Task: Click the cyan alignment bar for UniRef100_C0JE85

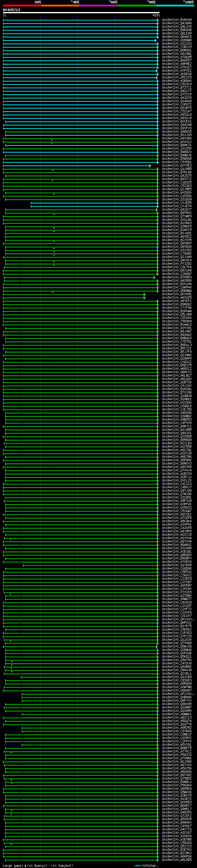Action: coord(94,203)
